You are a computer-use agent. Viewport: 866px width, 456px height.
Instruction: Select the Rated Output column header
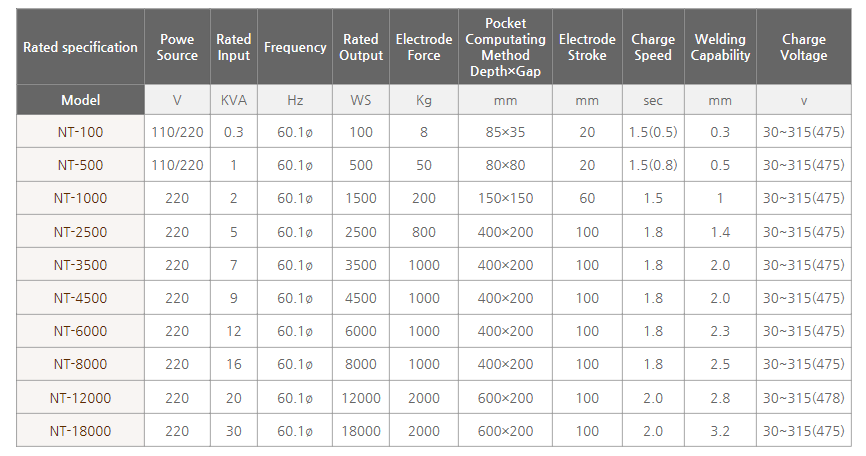361,47
